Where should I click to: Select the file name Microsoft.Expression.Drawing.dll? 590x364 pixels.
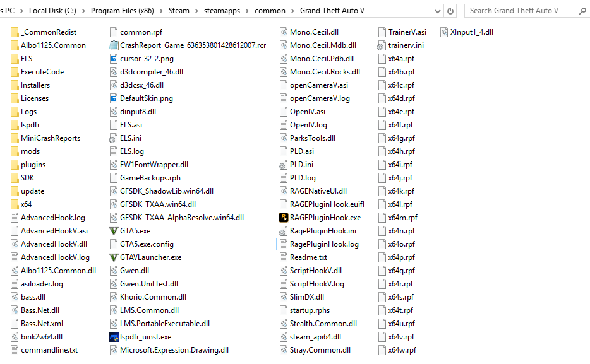[174, 350]
